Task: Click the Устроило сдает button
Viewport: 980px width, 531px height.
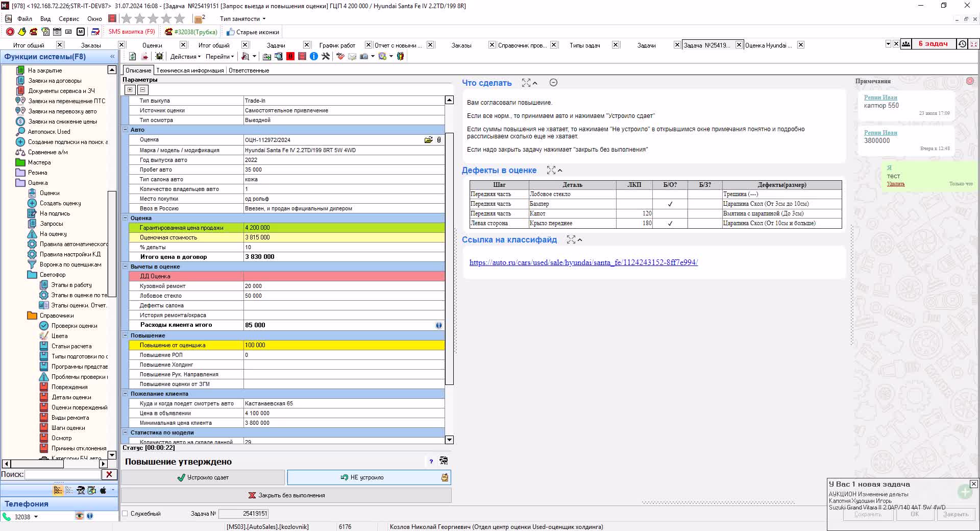Action: [203, 477]
